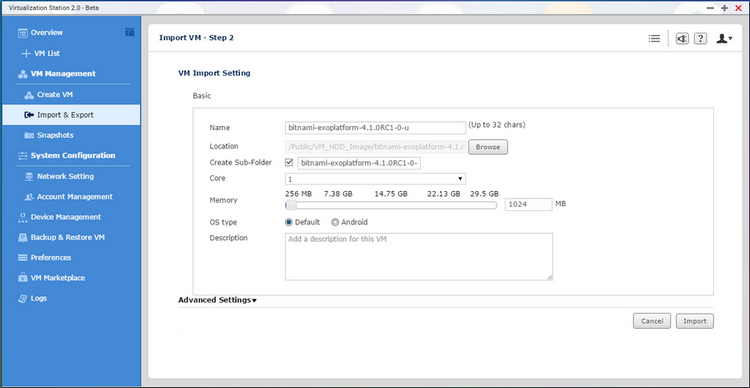This screenshot has width=750, height=388.
Task: Open Device Management section
Action: [66, 217]
